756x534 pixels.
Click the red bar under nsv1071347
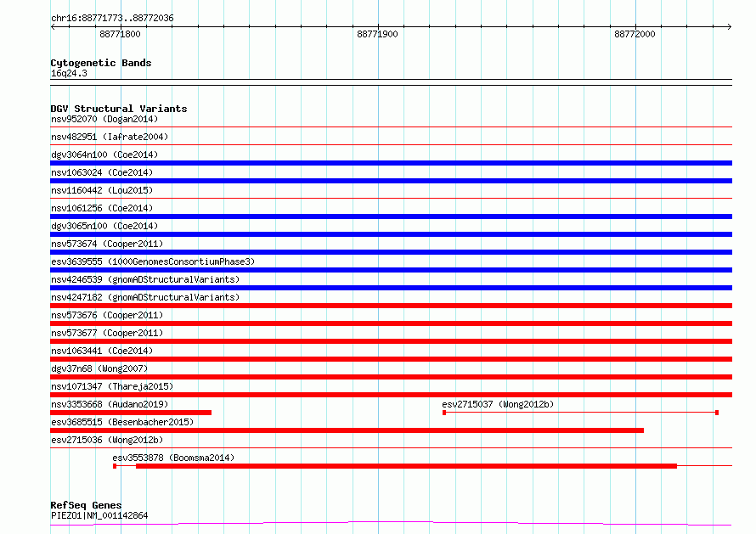tap(391, 395)
